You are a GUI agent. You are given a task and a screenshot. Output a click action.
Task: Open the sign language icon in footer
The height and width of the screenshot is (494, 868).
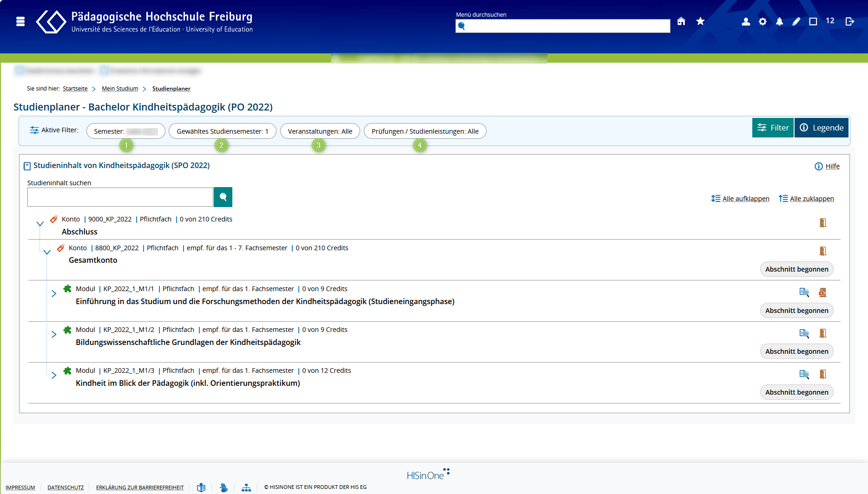[x=224, y=487]
